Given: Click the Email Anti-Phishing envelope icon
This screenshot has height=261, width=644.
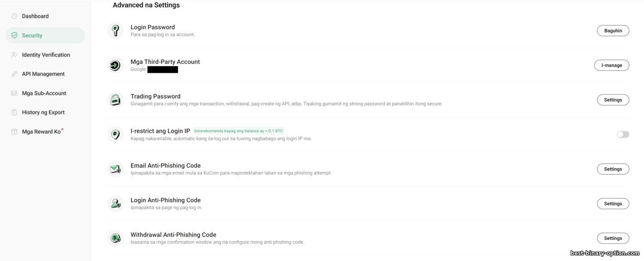Looking at the screenshot, I should click(x=115, y=169).
